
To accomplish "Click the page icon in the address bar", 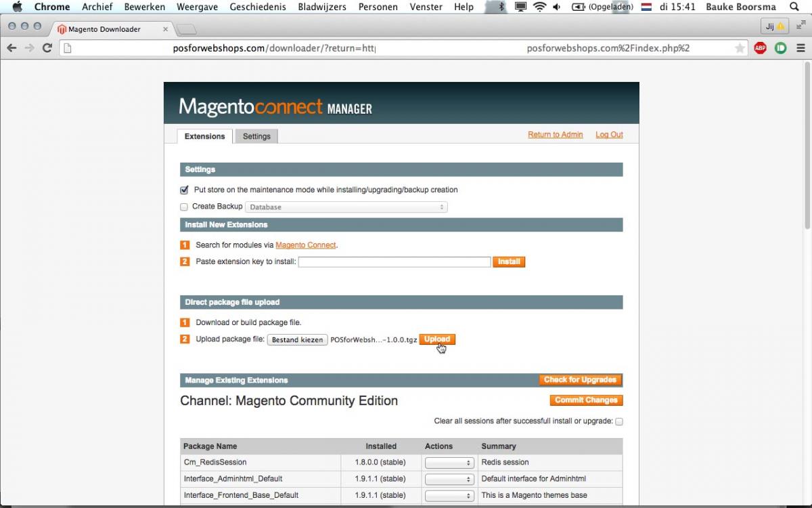I will pyautogui.click(x=66, y=48).
